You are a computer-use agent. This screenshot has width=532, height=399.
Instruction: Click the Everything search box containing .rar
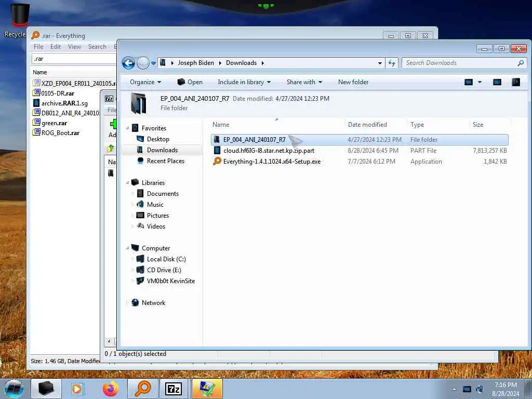click(74, 59)
